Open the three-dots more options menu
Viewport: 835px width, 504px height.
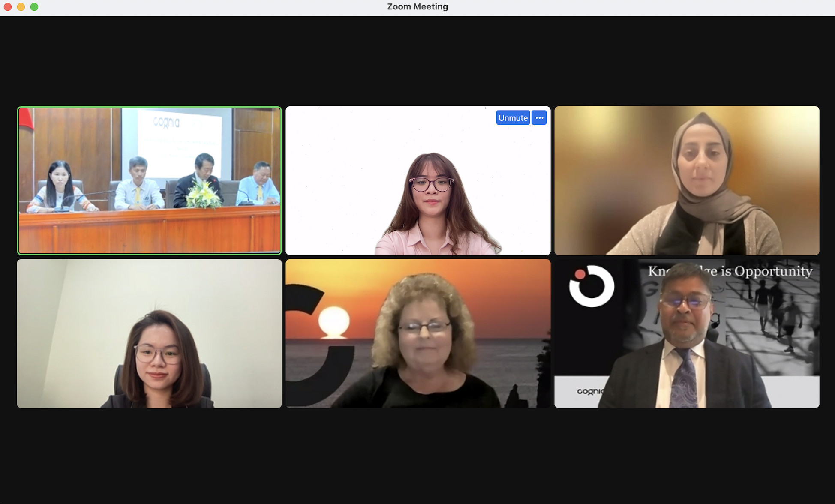click(539, 118)
